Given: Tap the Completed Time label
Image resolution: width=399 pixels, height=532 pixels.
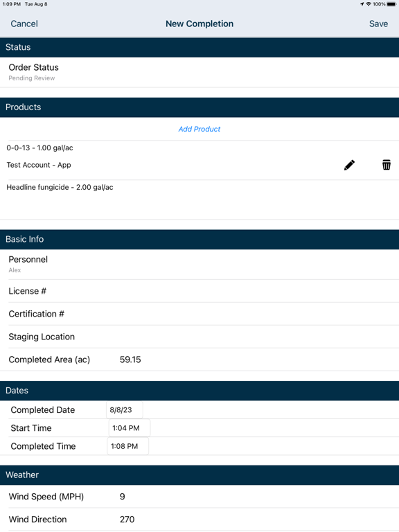Looking at the screenshot, I should click(43, 446).
